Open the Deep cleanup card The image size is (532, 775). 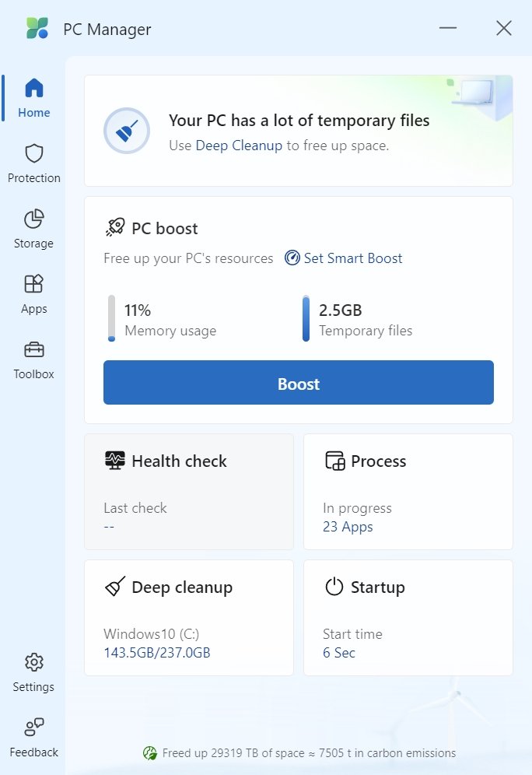pos(189,618)
